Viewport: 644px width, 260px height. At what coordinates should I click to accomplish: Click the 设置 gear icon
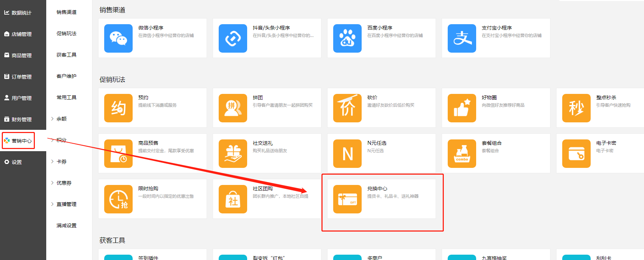pyautogui.click(x=7, y=162)
